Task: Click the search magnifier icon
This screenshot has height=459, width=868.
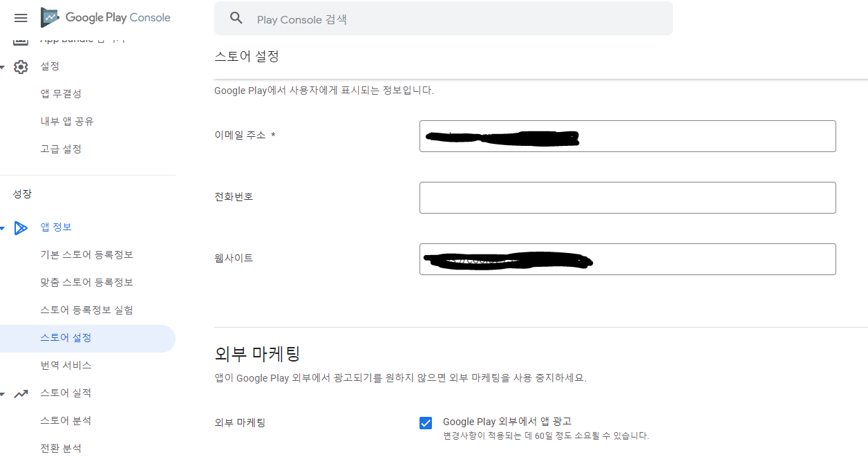Action: (x=236, y=19)
